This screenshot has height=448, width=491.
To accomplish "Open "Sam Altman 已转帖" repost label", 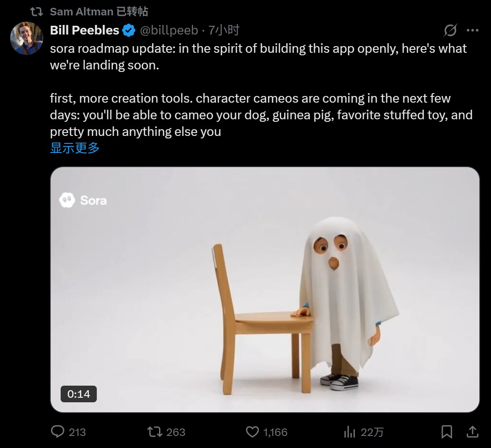I will click(x=99, y=12).
